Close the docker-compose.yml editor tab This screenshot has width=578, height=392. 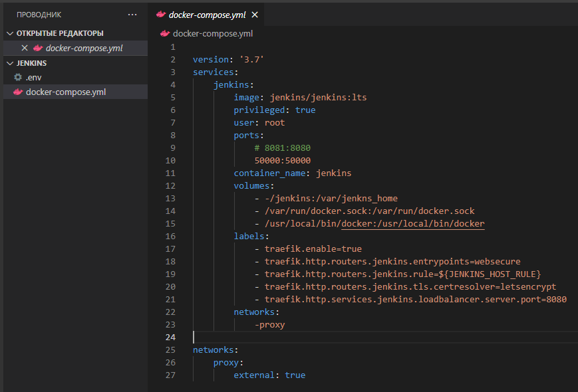coord(254,14)
